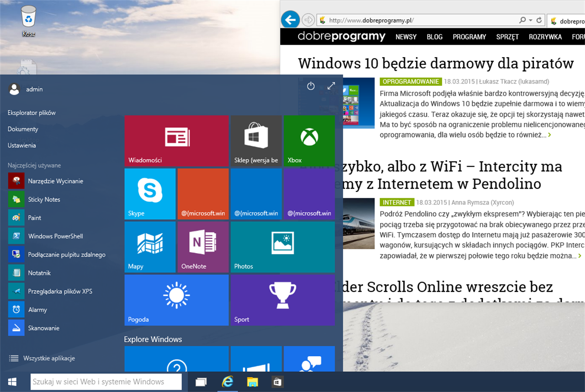Click the purple @{microsoft.win tile
This screenshot has width=585, height=392.
coord(309,194)
